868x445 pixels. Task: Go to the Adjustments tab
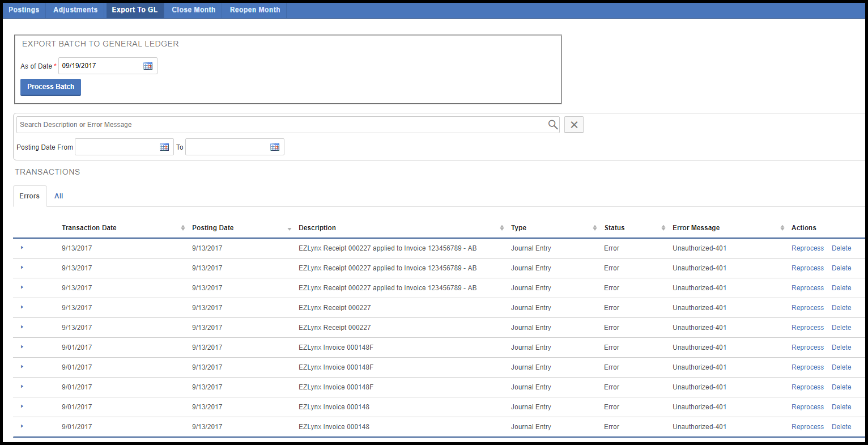pyautogui.click(x=75, y=10)
